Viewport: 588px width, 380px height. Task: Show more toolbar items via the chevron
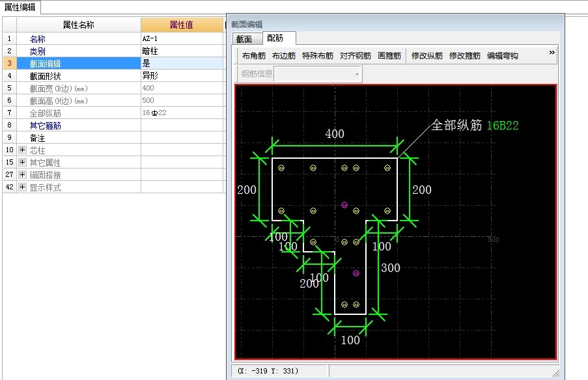pyautogui.click(x=552, y=53)
